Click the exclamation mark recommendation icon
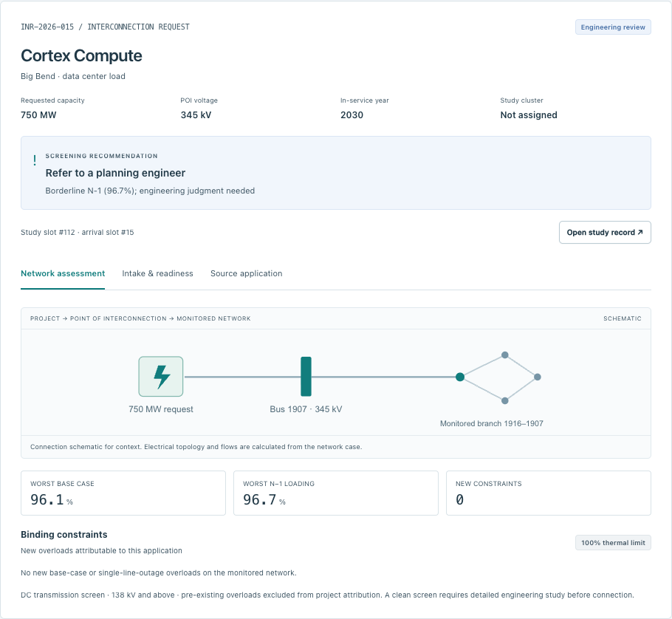672x619 pixels. (35, 160)
